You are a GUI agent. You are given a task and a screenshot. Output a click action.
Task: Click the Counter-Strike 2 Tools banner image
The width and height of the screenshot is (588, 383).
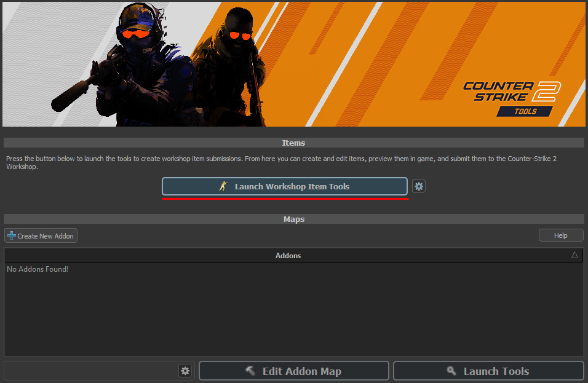coord(293,64)
